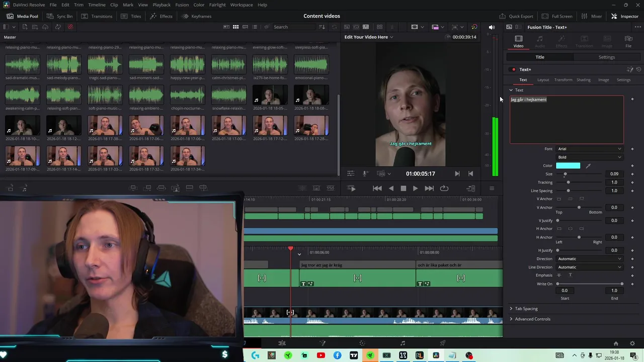644x362 pixels.
Task: Click the Line Spacing slider handle
Action: (569, 191)
